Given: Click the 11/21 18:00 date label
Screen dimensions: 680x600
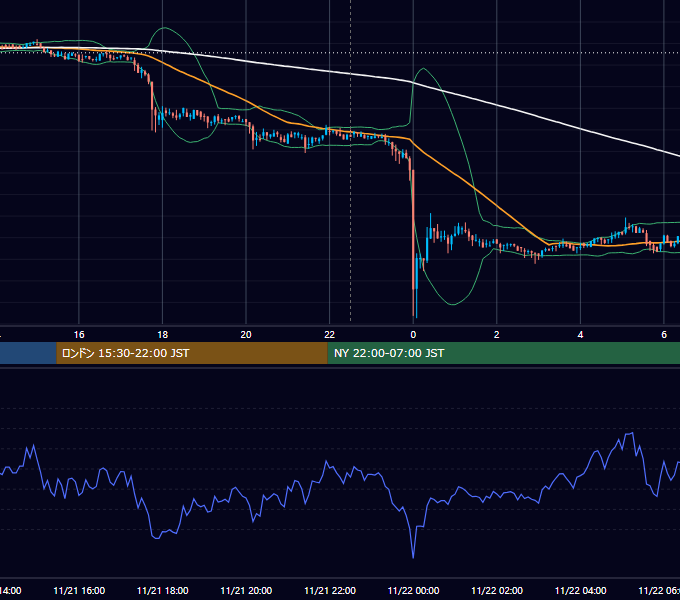Looking at the screenshot, I should click(163, 590).
